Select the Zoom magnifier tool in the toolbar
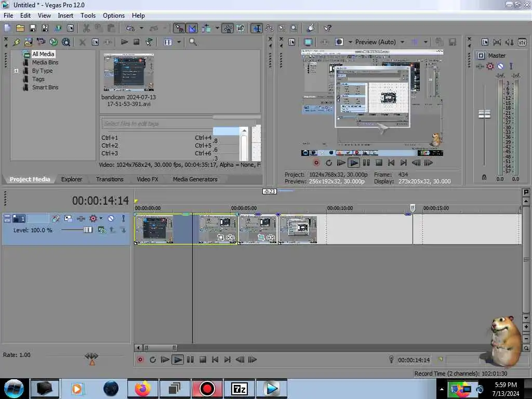532x399 pixels. click(294, 28)
